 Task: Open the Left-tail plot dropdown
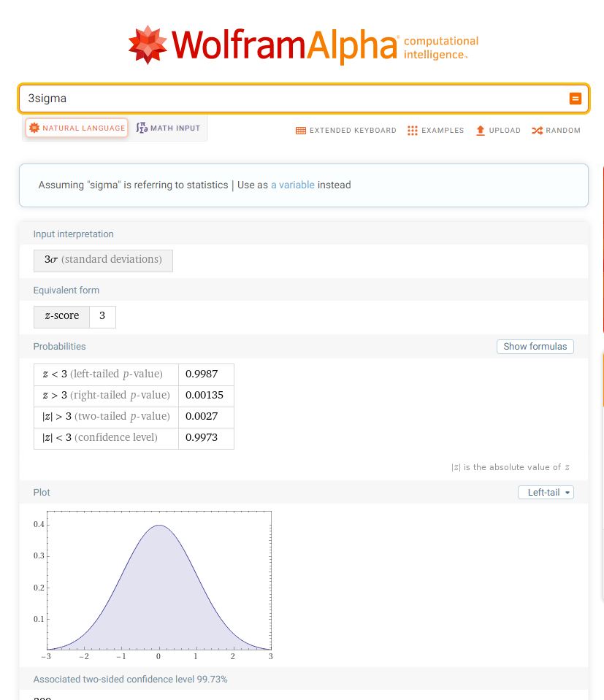[545, 493]
